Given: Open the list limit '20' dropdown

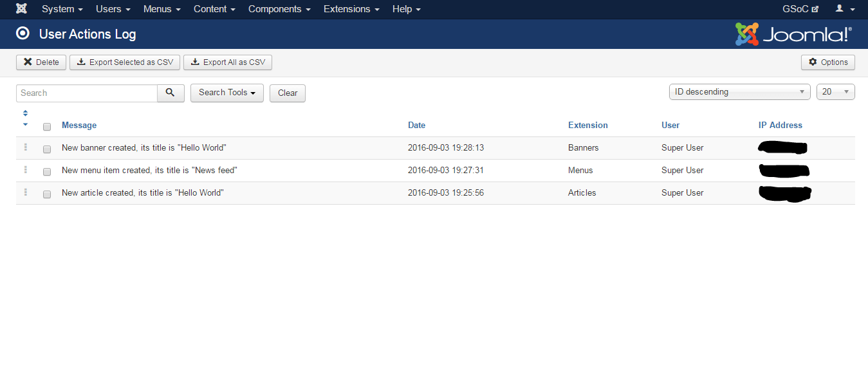Looking at the screenshot, I should coord(835,92).
